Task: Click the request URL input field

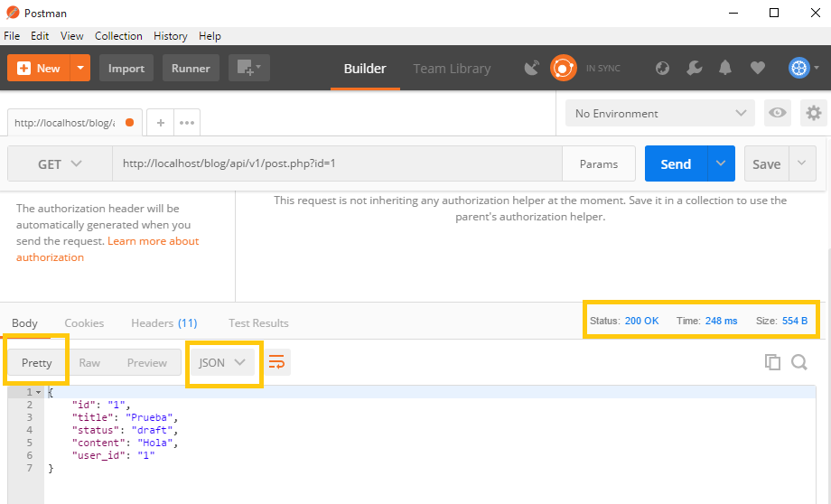Action: [x=337, y=163]
